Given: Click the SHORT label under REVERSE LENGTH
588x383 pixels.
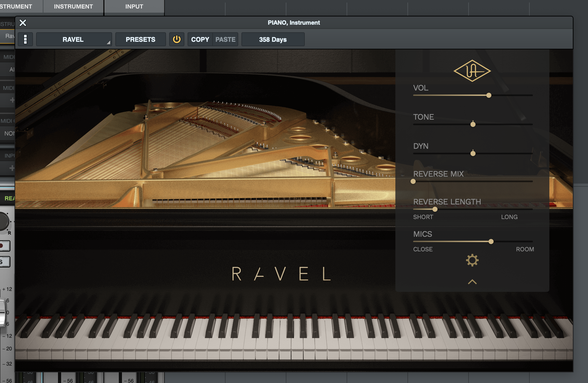Looking at the screenshot, I should click(x=423, y=217).
